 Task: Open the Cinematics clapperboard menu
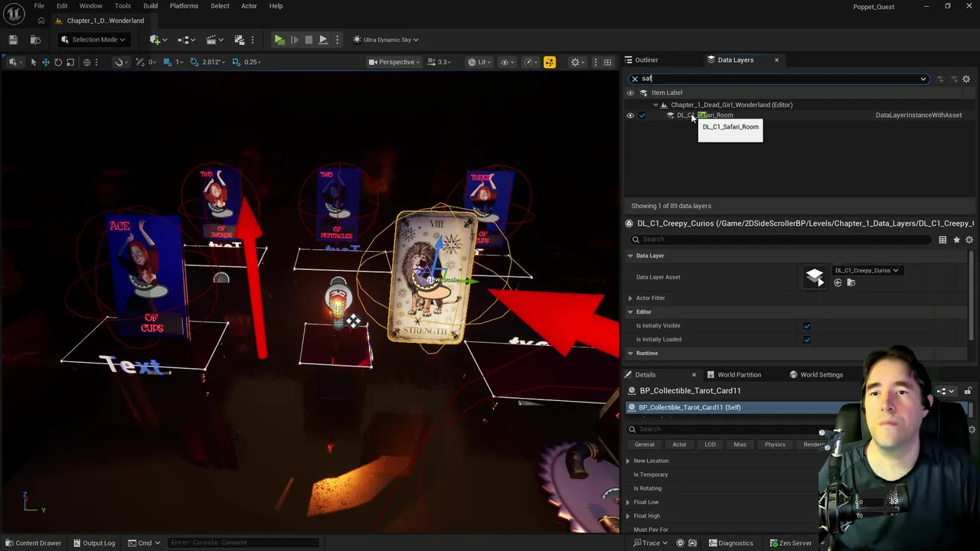pos(214,40)
